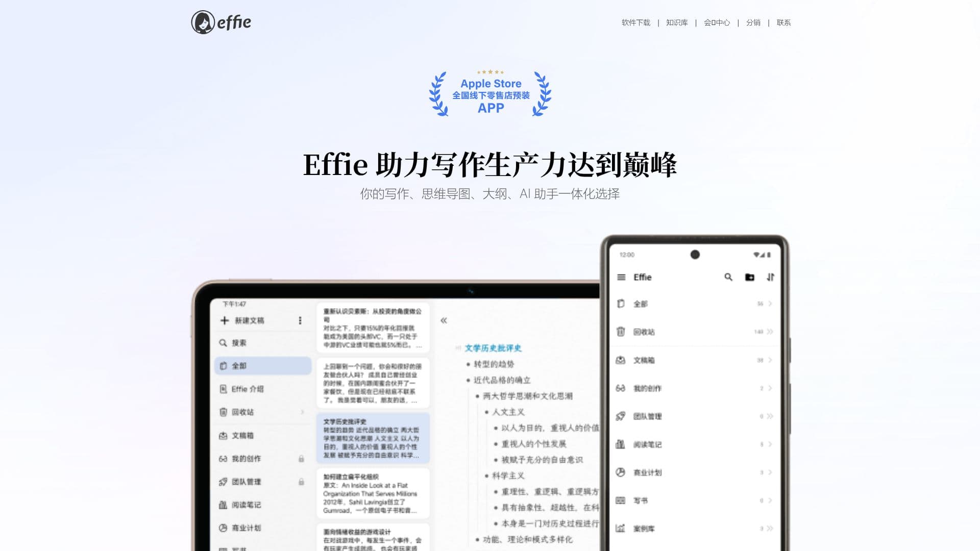Click glasses icon for 我的创作 on phone

click(621, 388)
